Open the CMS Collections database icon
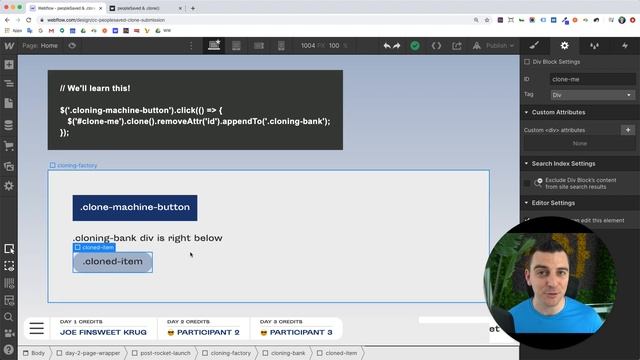640x360 pixels. click(x=9, y=125)
